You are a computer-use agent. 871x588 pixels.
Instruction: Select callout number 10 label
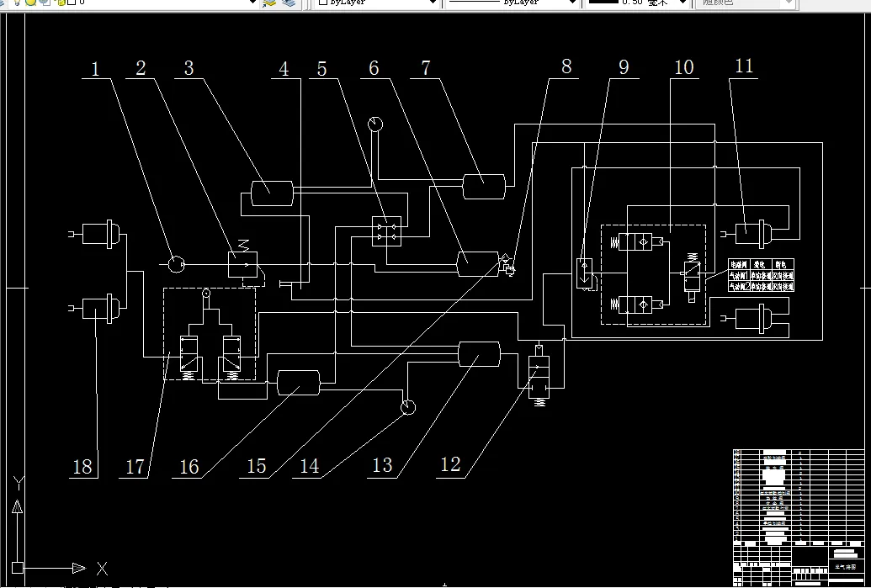(x=684, y=67)
